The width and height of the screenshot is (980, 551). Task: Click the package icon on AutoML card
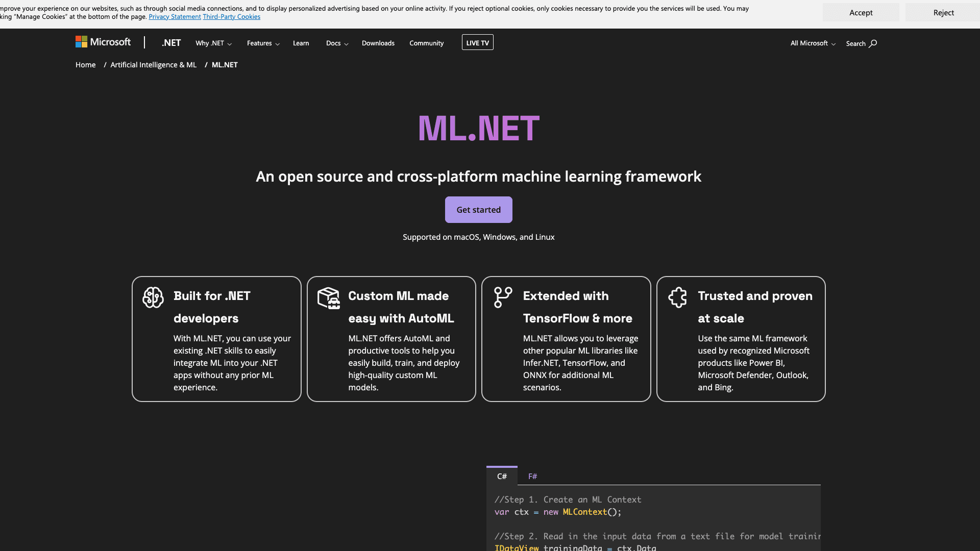(328, 297)
